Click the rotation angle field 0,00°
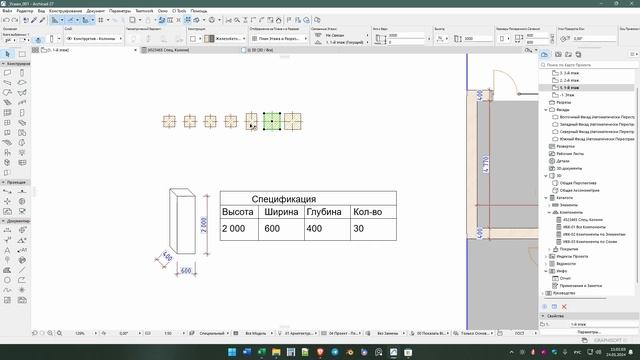 click(594, 38)
